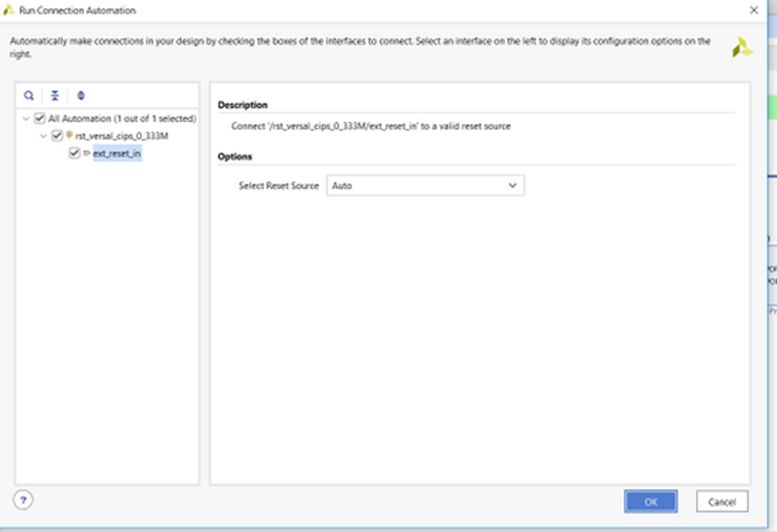Click the Xilinx logo at top right
The width and height of the screenshot is (777, 532).
(x=742, y=47)
